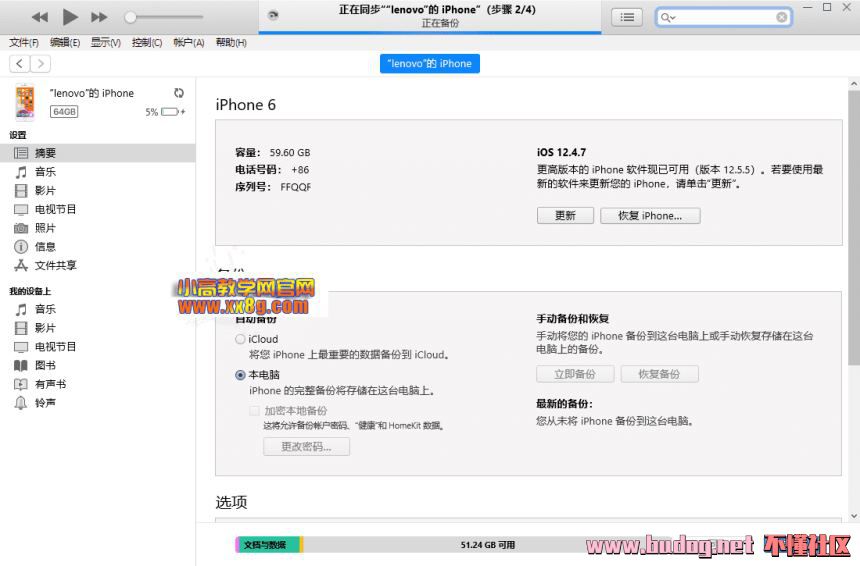The height and width of the screenshot is (566, 860).
Task: Click the 恢复备份 button
Action: coord(659,374)
